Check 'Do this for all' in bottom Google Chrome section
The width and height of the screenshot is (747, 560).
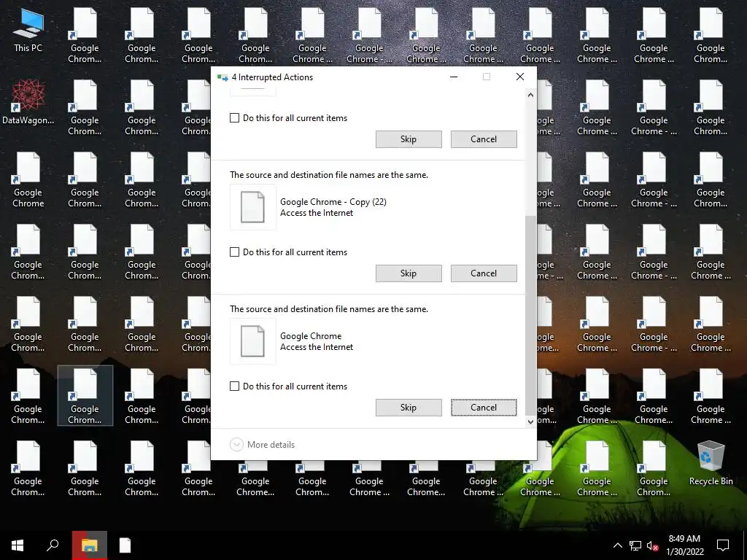[x=234, y=386]
